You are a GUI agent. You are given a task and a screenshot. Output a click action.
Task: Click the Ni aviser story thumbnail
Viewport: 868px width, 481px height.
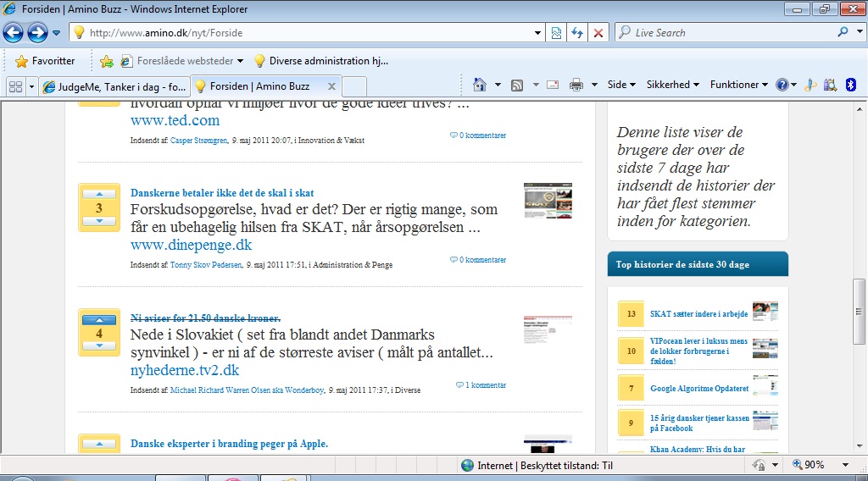548,329
